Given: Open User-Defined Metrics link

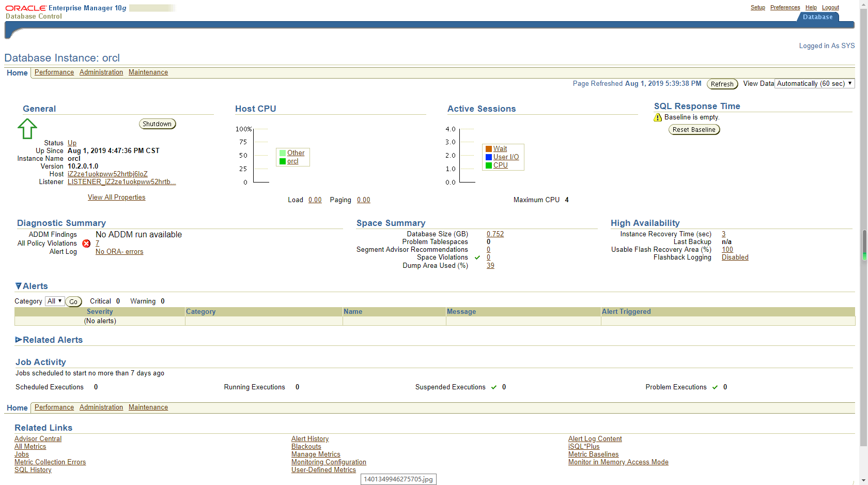Looking at the screenshot, I should [x=323, y=470].
